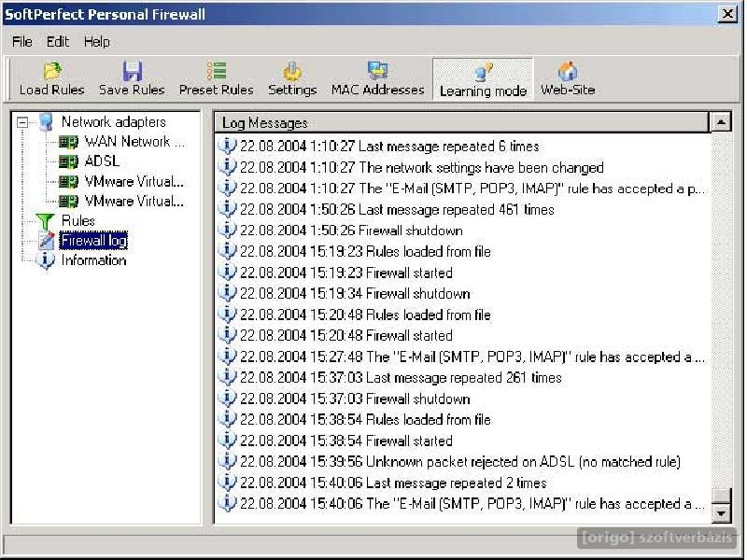Image resolution: width=747 pixels, height=560 pixels.
Task: Select the second VMware Virtual adapter icon
Action: pos(68,202)
